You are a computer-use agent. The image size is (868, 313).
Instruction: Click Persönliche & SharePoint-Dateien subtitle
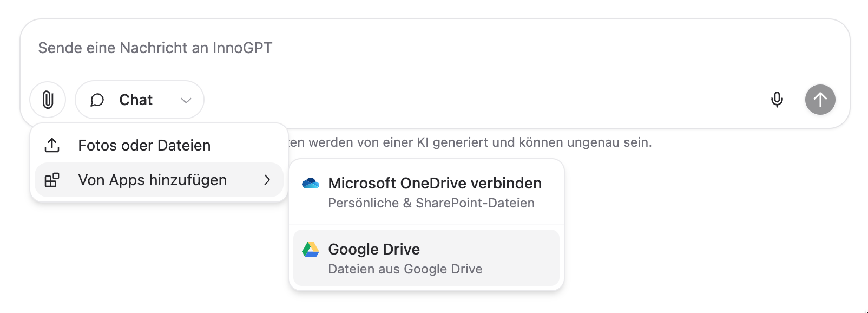pyautogui.click(x=431, y=203)
